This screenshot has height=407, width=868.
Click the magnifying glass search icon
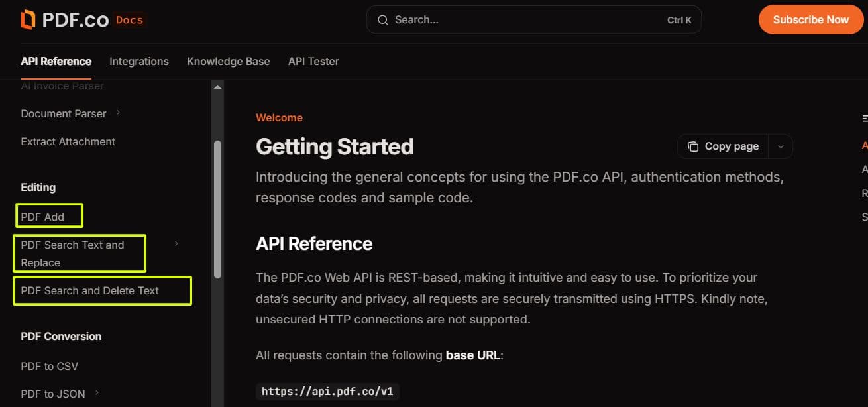(x=383, y=20)
